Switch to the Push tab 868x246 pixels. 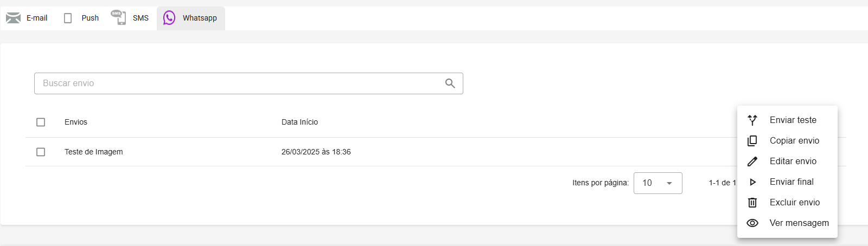tap(81, 18)
